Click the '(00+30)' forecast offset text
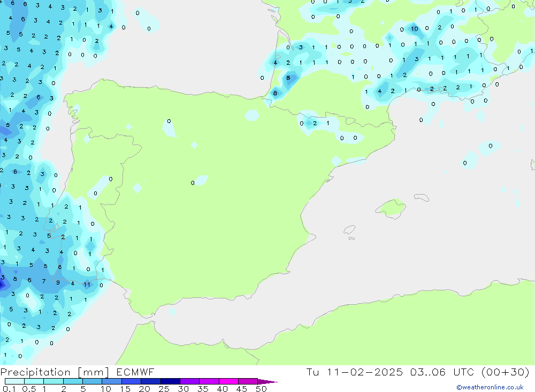Image resolution: width=535 pixels, height=392 pixels. pyautogui.click(x=506, y=372)
